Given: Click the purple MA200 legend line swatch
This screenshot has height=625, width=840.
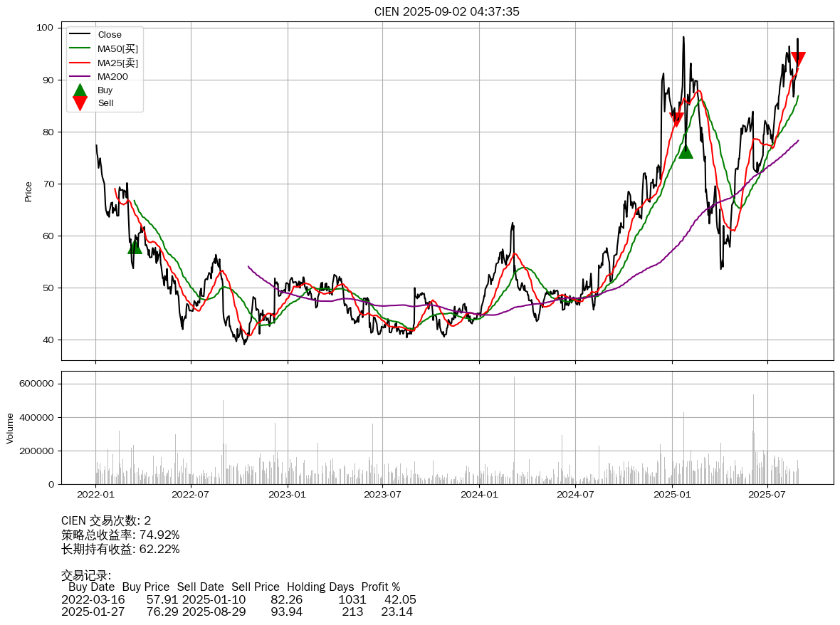Looking at the screenshot, I should tap(80, 76).
